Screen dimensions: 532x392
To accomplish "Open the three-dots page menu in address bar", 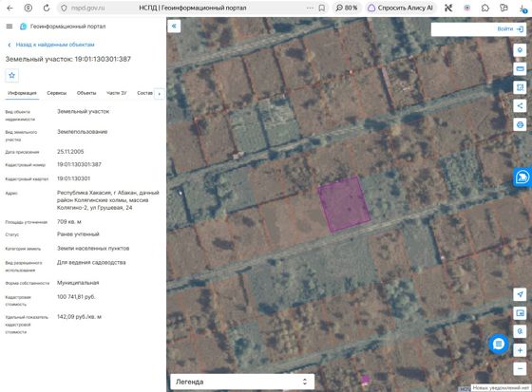I will [310, 8].
